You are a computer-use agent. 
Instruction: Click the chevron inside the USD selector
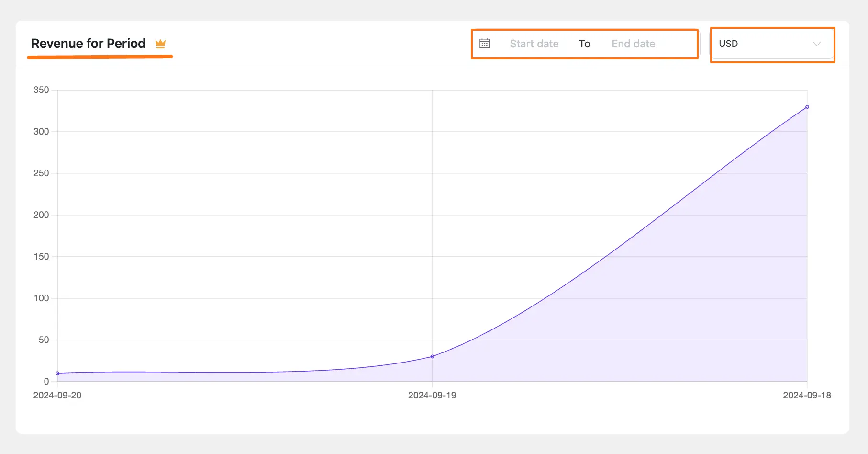(818, 44)
